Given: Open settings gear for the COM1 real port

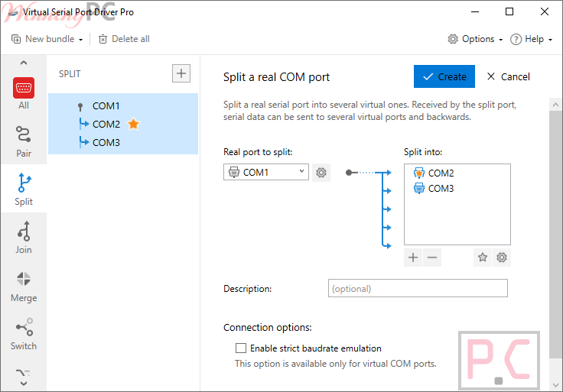Looking at the screenshot, I should pyautogui.click(x=321, y=173).
